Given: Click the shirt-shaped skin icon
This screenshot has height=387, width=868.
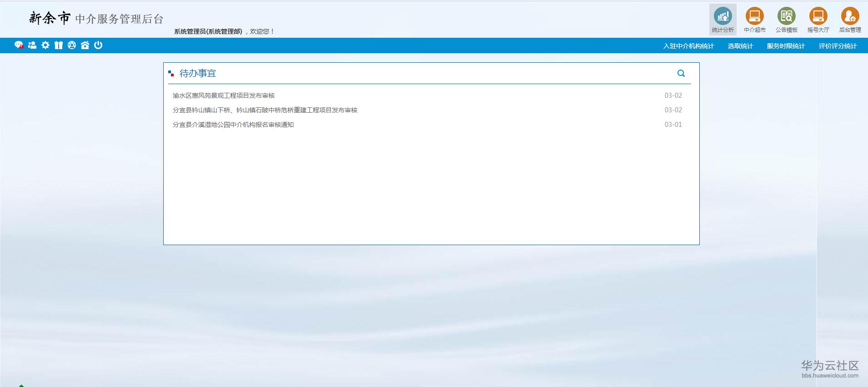Looking at the screenshot, I should 59,45.
